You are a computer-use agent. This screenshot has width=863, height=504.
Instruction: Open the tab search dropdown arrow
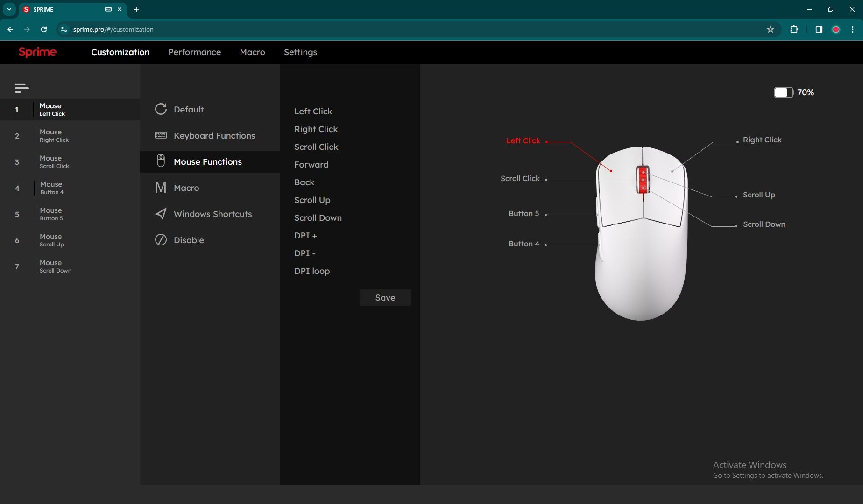click(9, 9)
